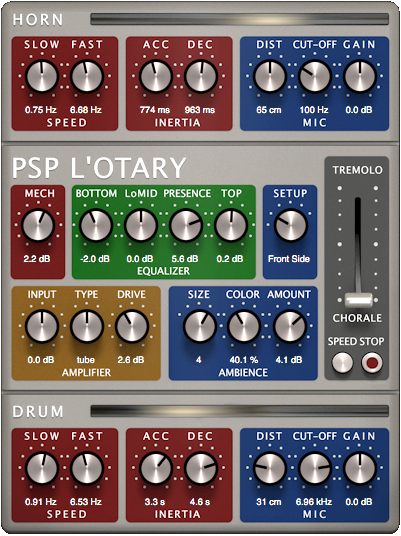This screenshot has width=401, height=536.
Task: Click the PSP L'OTARY title logo
Action: tap(99, 168)
